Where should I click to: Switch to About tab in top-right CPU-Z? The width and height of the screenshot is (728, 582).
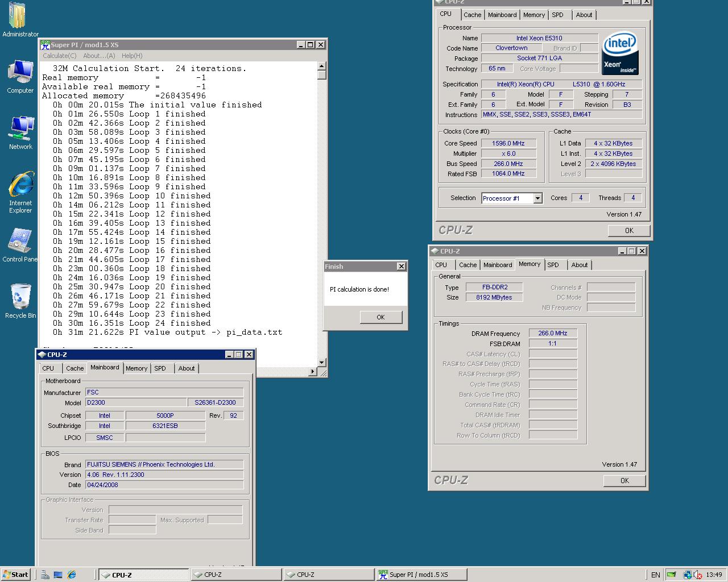click(584, 15)
